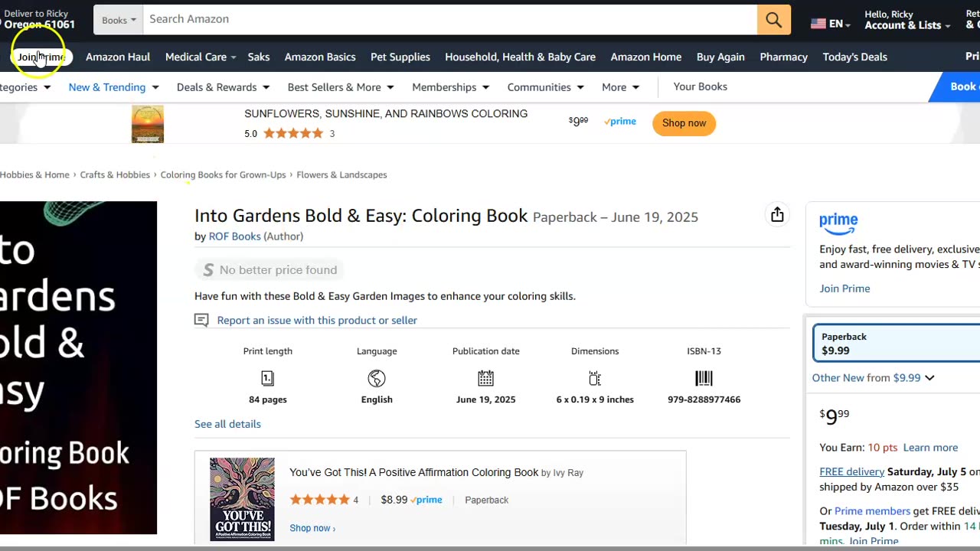Open Amazon Basics in navigation bar
Screen dimensions: 980x551
click(x=320, y=57)
